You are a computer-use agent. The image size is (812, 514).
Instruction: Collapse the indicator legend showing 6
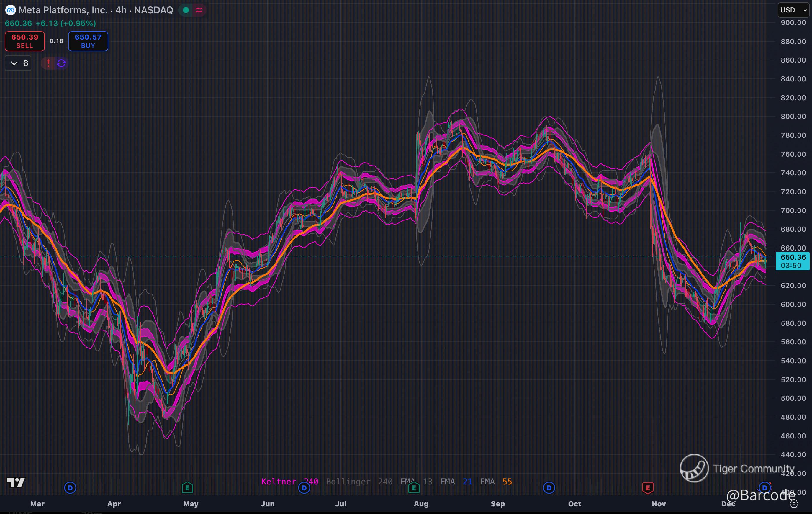[18, 63]
